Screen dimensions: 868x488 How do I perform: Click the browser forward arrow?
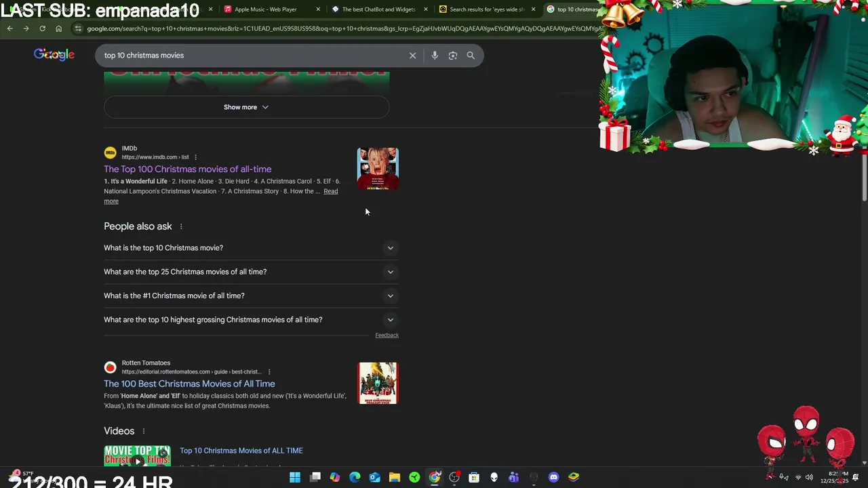click(x=26, y=28)
